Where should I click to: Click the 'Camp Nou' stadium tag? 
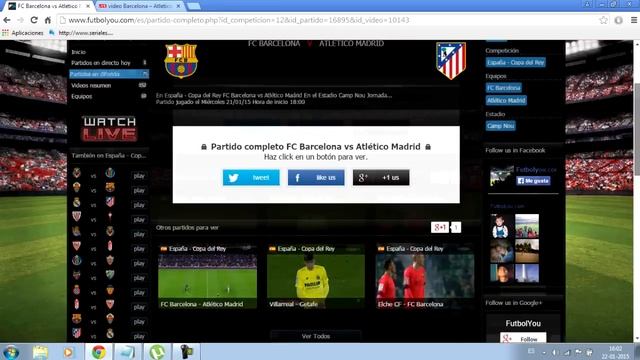[x=500, y=126]
